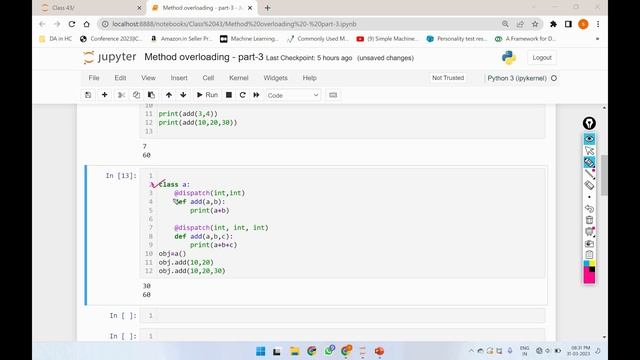Image resolution: width=640 pixels, height=360 pixels.
Task: Open the Widgets menu
Action: pyautogui.click(x=276, y=78)
